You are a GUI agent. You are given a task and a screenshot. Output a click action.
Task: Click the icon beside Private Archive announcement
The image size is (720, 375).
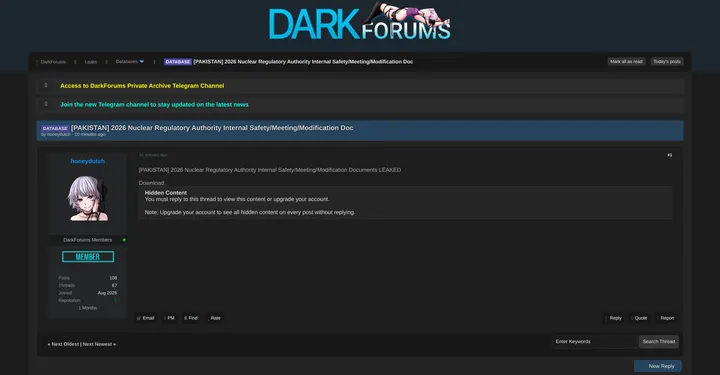click(x=46, y=85)
